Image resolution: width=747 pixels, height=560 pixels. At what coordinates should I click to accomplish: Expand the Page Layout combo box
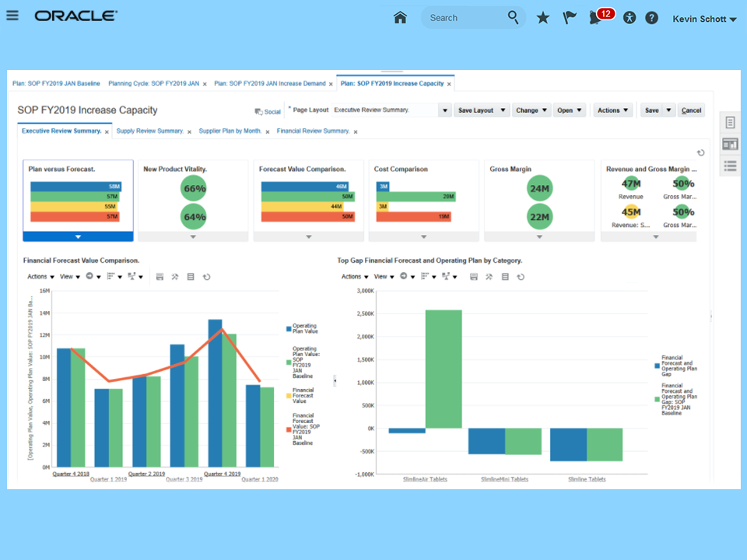coord(445,110)
